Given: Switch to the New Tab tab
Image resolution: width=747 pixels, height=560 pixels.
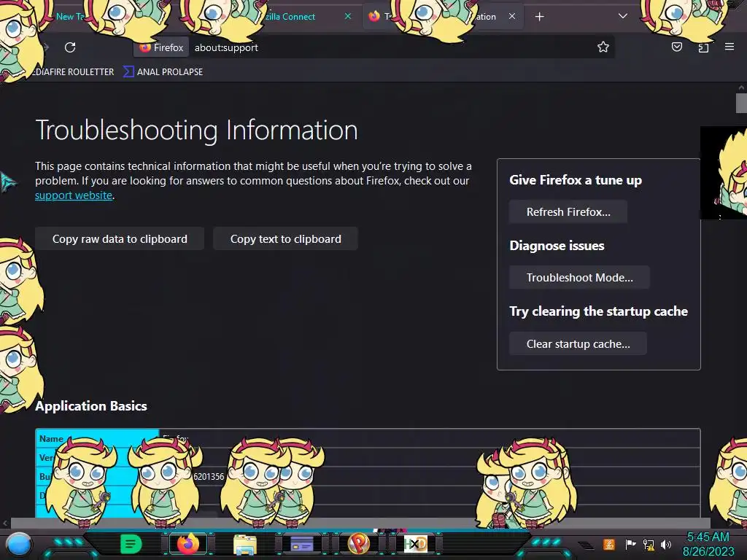Looking at the screenshot, I should point(70,16).
